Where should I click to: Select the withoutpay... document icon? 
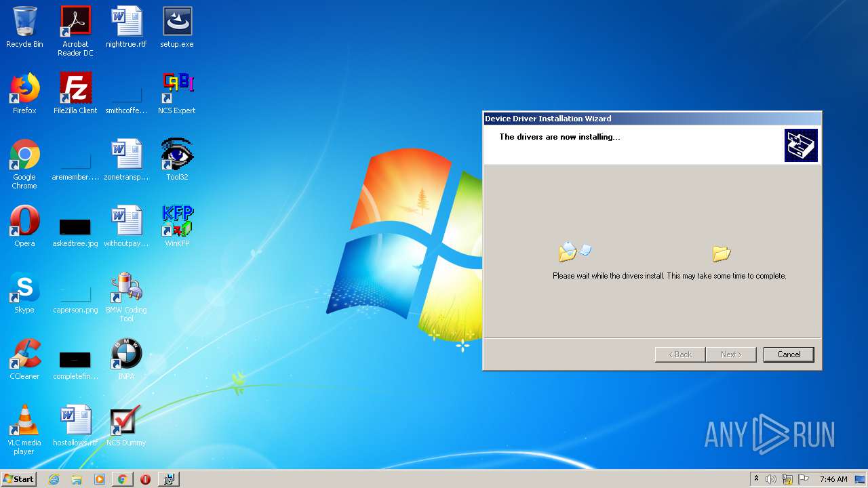click(126, 226)
